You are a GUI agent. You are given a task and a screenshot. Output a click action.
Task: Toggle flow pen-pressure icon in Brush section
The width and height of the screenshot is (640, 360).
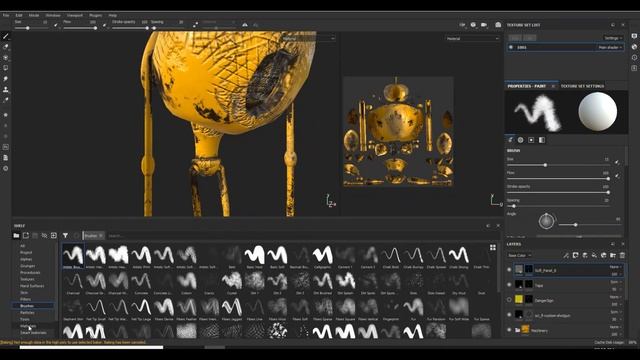(x=617, y=176)
